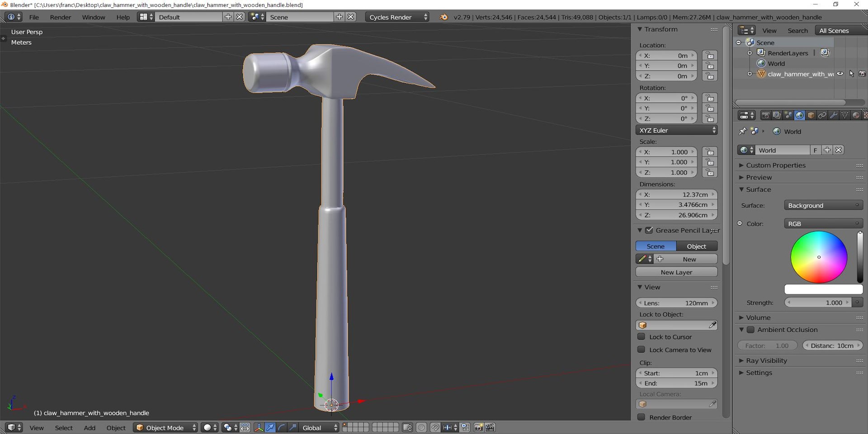Open the Render menu
The width and height of the screenshot is (868, 434).
pos(61,17)
